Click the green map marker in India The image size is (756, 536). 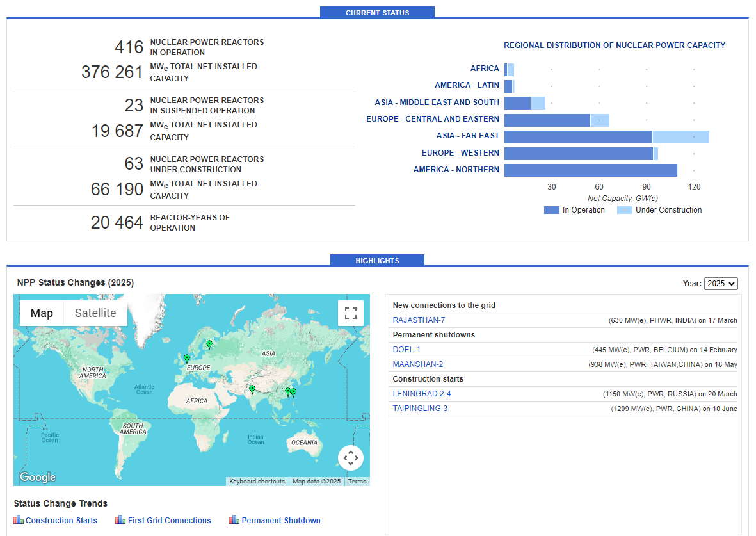click(252, 389)
